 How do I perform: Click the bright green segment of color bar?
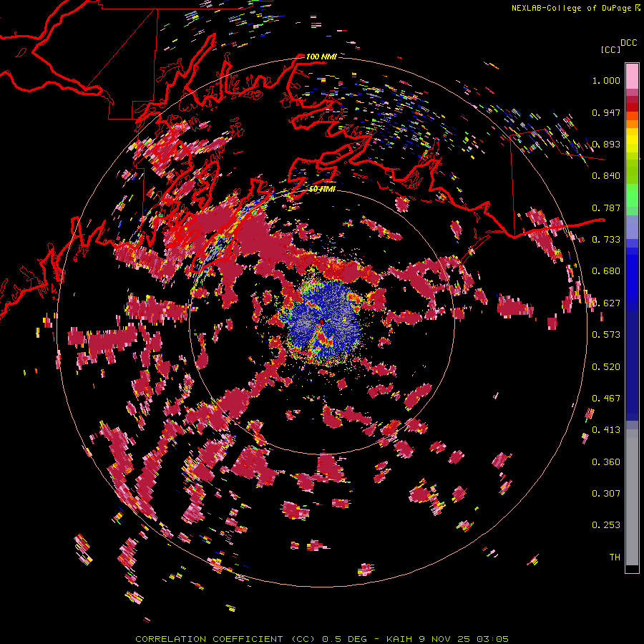(632, 195)
